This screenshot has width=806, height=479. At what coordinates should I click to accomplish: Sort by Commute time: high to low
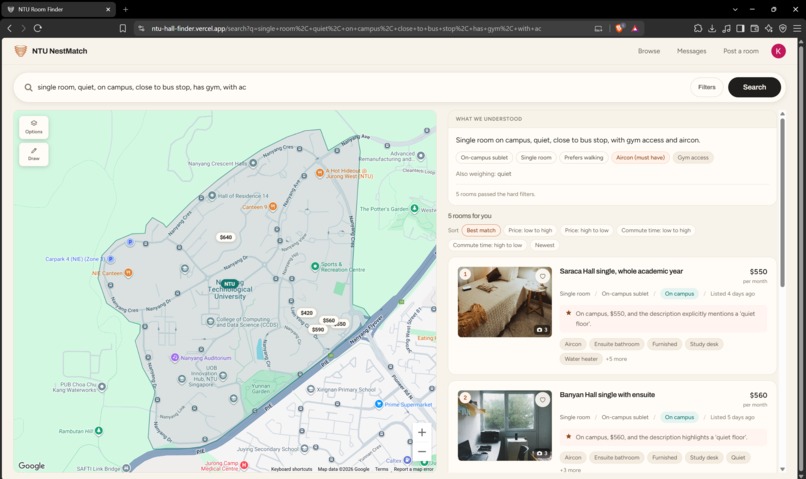(487, 245)
